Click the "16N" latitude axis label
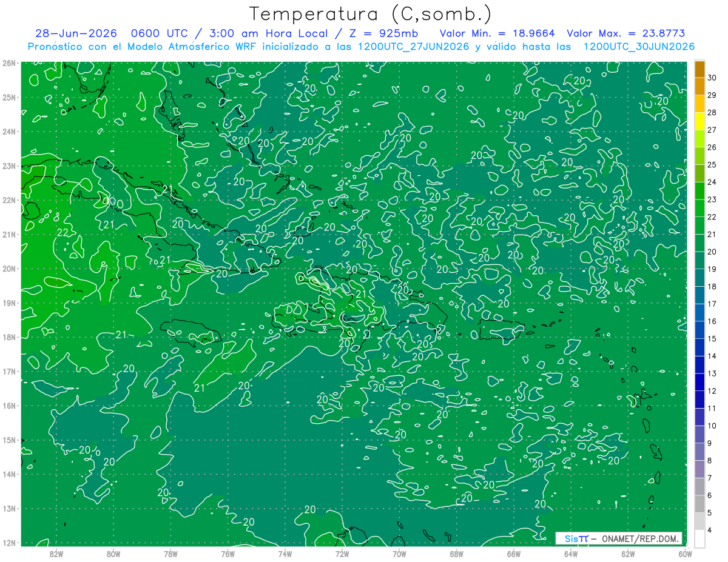The image size is (728, 562). [x=9, y=406]
